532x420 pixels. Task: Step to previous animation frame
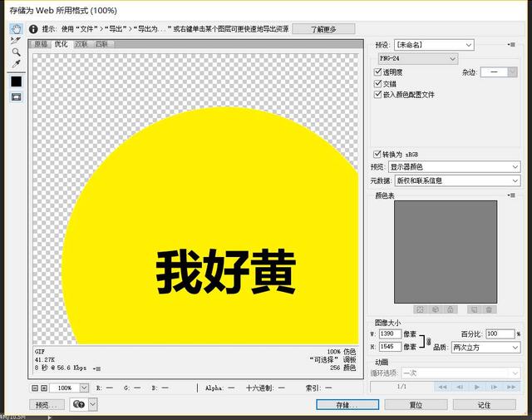[460, 387]
